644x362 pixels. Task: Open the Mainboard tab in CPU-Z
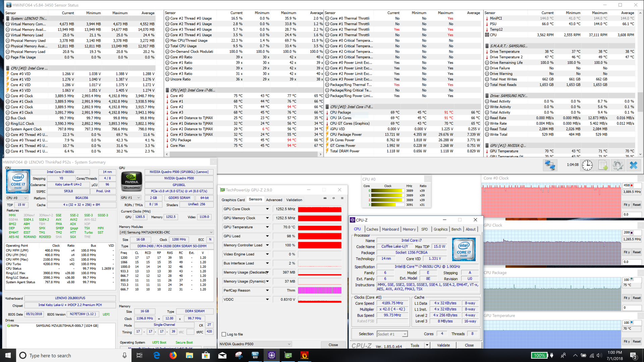coord(390,229)
